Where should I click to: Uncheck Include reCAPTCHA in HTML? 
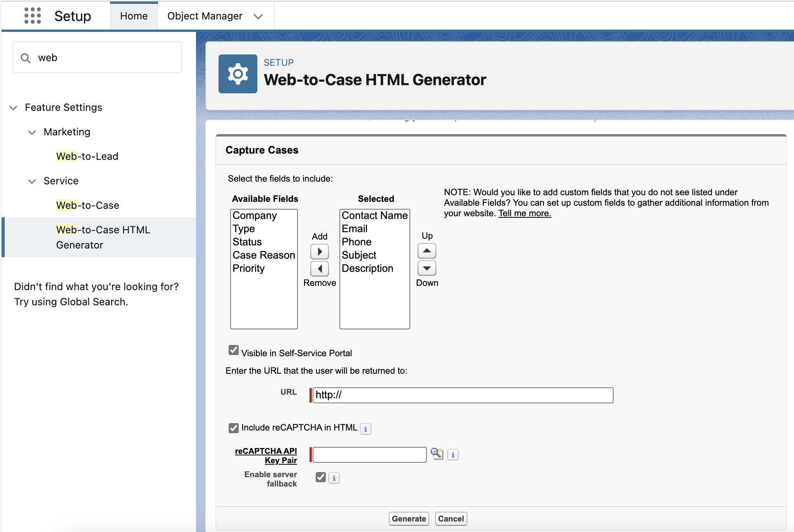234,428
